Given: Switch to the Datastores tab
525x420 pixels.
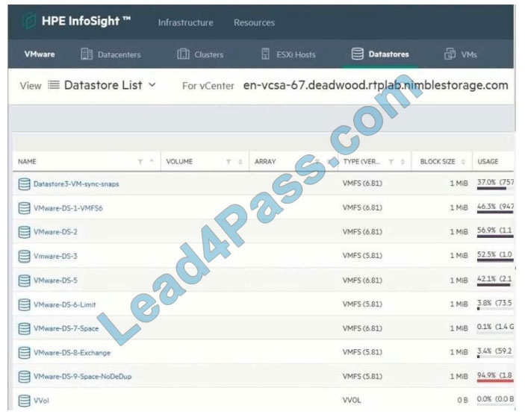Looking at the screenshot, I should click(380, 54).
